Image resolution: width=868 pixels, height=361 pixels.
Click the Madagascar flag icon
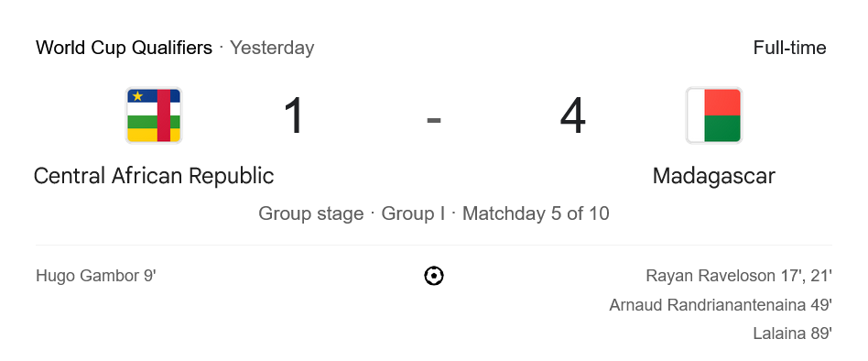pos(713,115)
